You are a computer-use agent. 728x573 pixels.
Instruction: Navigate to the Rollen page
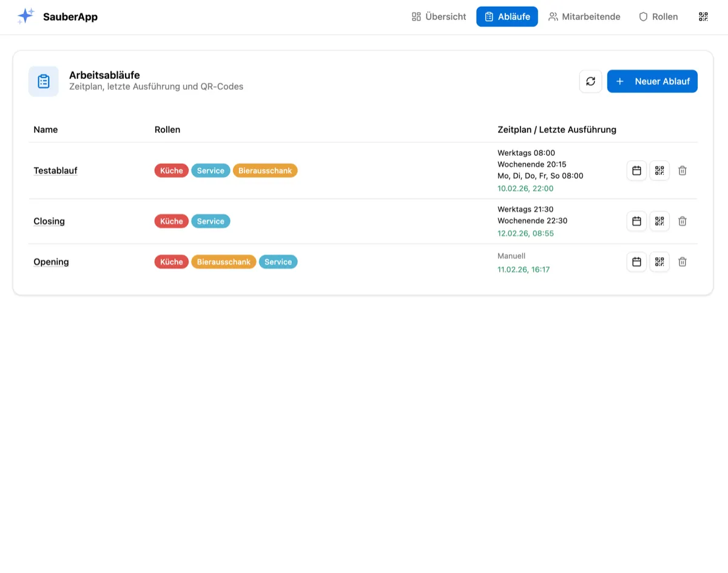(658, 16)
